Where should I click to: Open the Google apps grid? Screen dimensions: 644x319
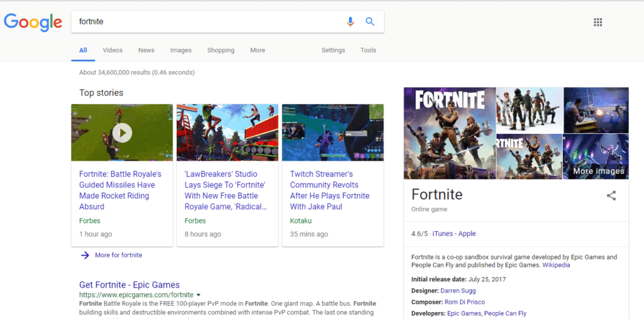pyautogui.click(x=597, y=22)
